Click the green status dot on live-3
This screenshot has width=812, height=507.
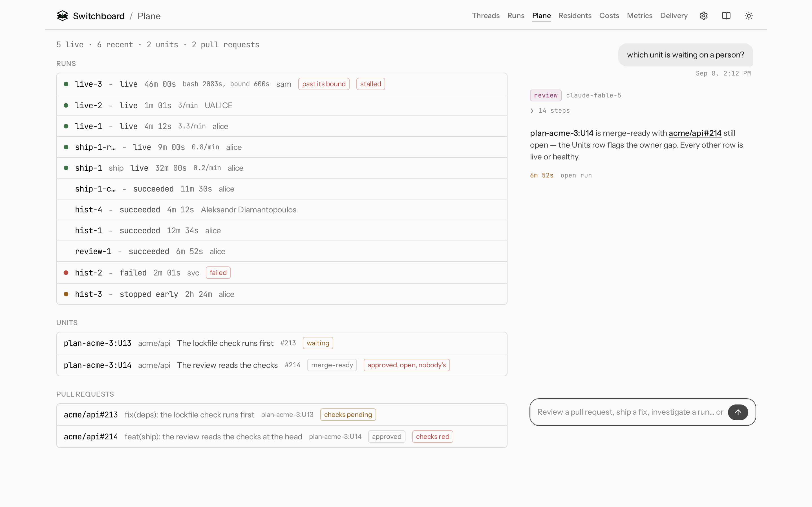(66, 84)
